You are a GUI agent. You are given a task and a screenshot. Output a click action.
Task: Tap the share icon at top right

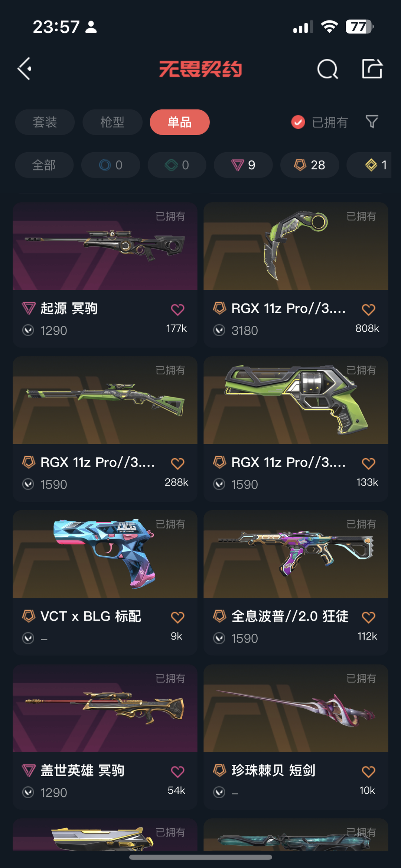coord(372,69)
